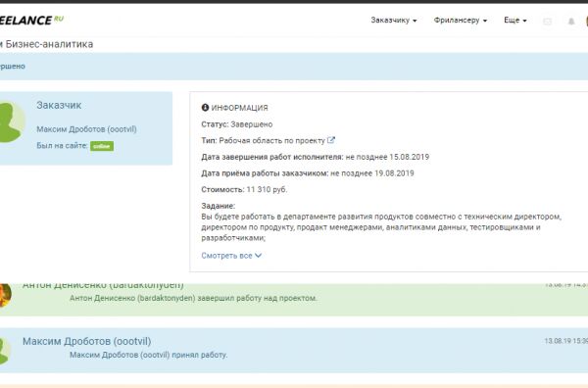
Task: Open external link icon next to project type
Action: click(331, 140)
